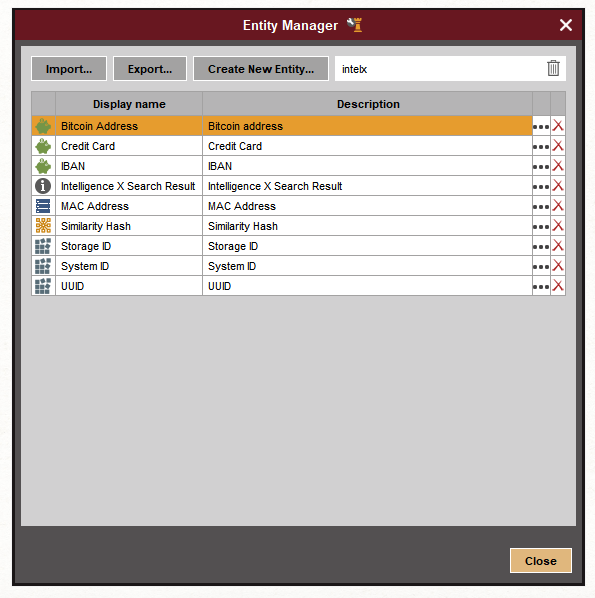Click the System ID blocks icon
This screenshot has width=595, height=598.
(x=43, y=266)
